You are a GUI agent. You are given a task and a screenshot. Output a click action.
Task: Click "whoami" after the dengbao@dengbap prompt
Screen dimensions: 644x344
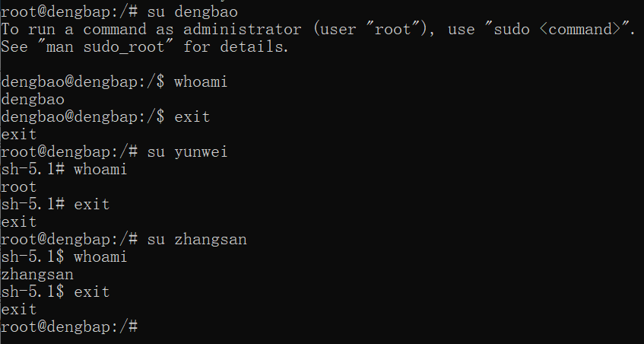click(x=201, y=81)
